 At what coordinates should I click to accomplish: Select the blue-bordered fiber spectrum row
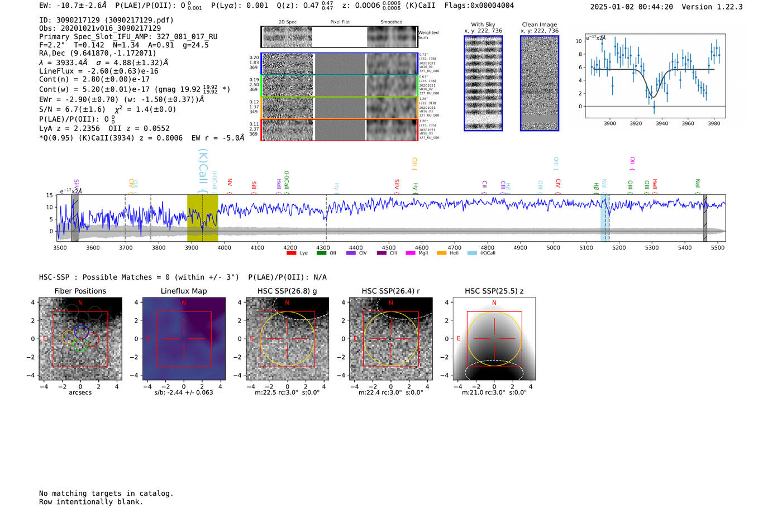pyautogui.click(x=340, y=64)
